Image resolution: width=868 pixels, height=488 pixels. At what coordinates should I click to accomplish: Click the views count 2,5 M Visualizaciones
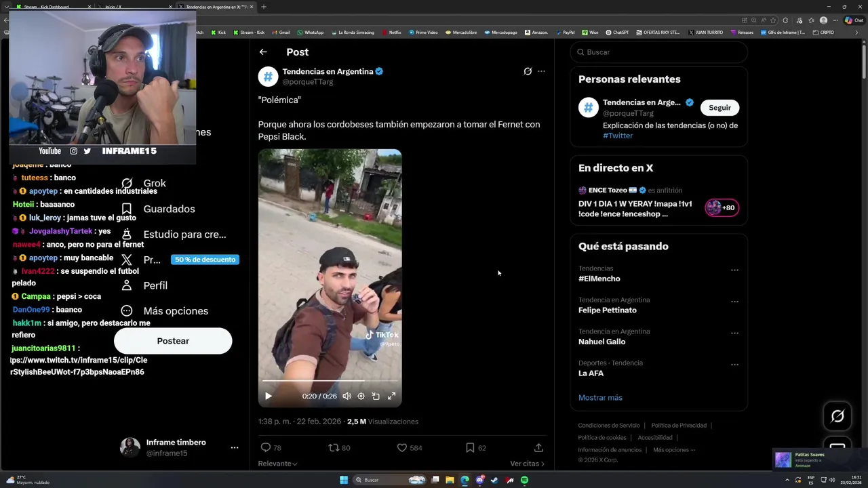pyautogui.click(x=382, y=422)
